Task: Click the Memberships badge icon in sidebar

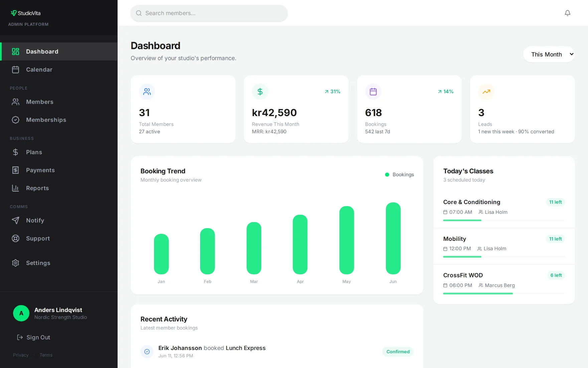Action: 15,120
